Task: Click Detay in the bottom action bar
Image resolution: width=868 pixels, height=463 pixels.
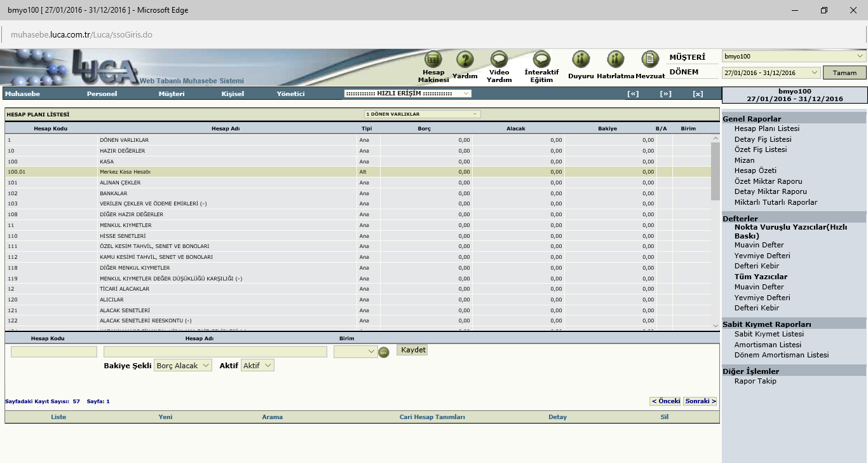Action: [557, 417]
